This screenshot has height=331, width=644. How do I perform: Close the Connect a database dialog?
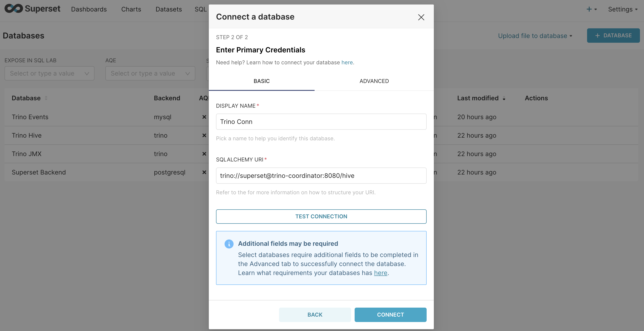click(421, 17)
